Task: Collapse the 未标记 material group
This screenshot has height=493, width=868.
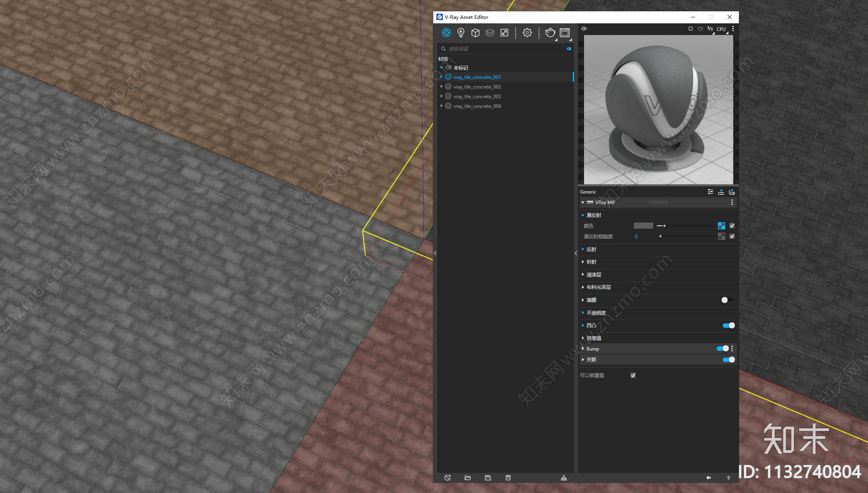Action: 442,67
